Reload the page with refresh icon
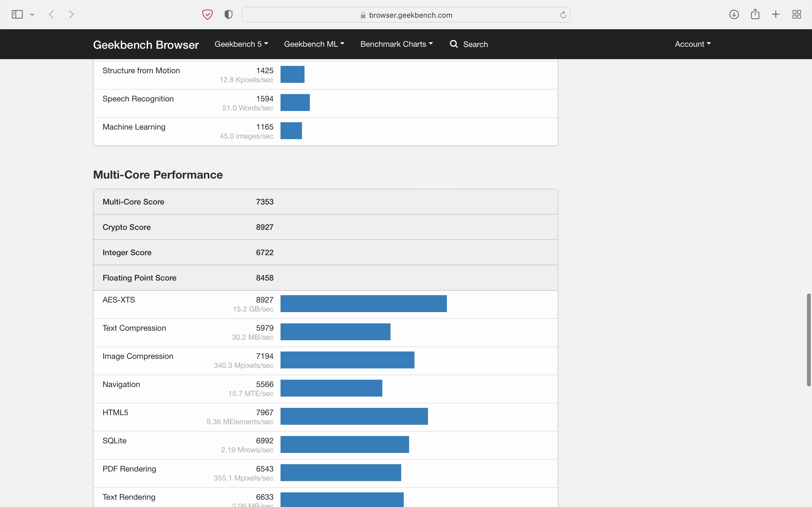Screen dimensions: 812x507 click(x=563, y=15)
